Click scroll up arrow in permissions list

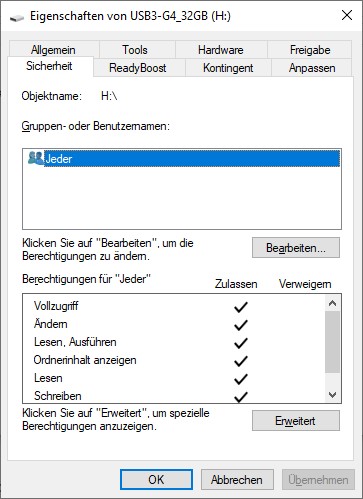click(332, 303)
